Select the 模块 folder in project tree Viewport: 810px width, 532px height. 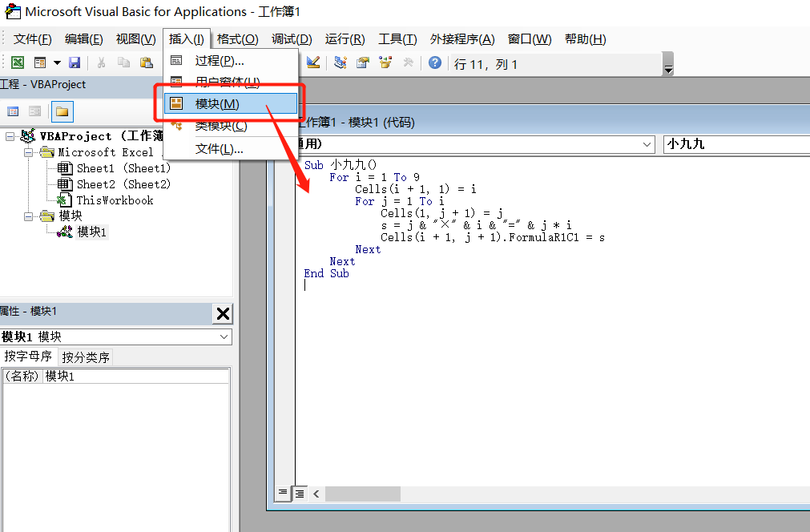(71, 216)
